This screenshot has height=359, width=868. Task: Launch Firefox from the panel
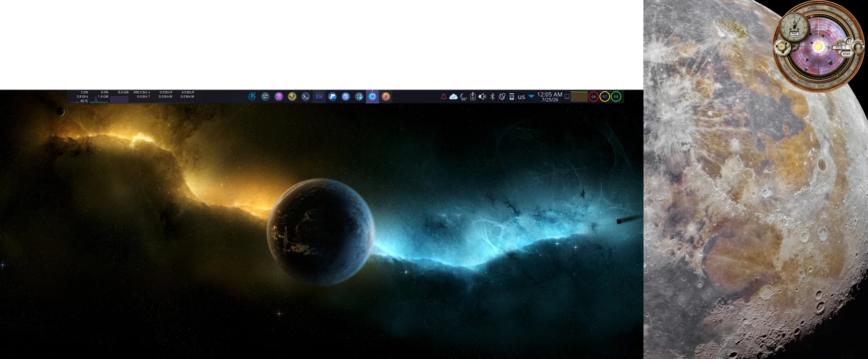pyautogui.click(x=386, y=96)
